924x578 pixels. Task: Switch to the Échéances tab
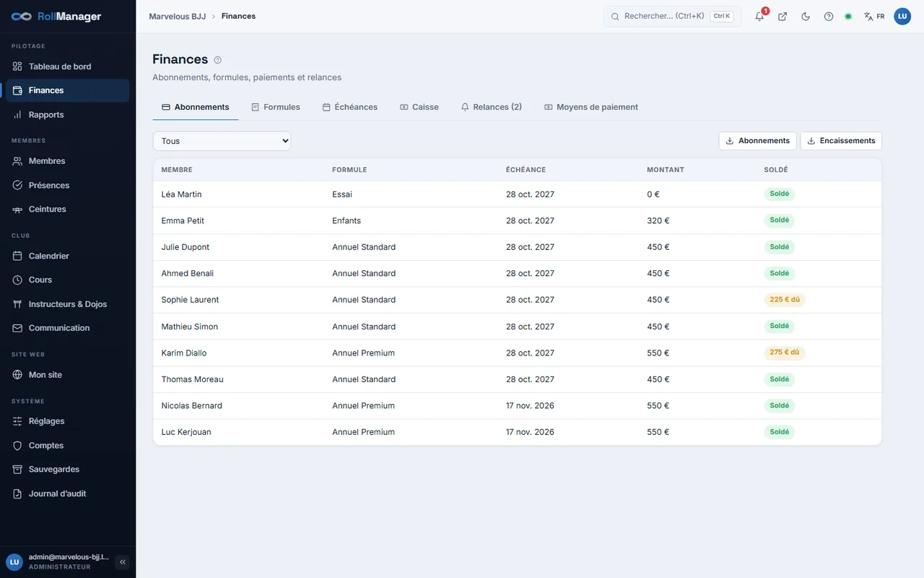point(349,107)
